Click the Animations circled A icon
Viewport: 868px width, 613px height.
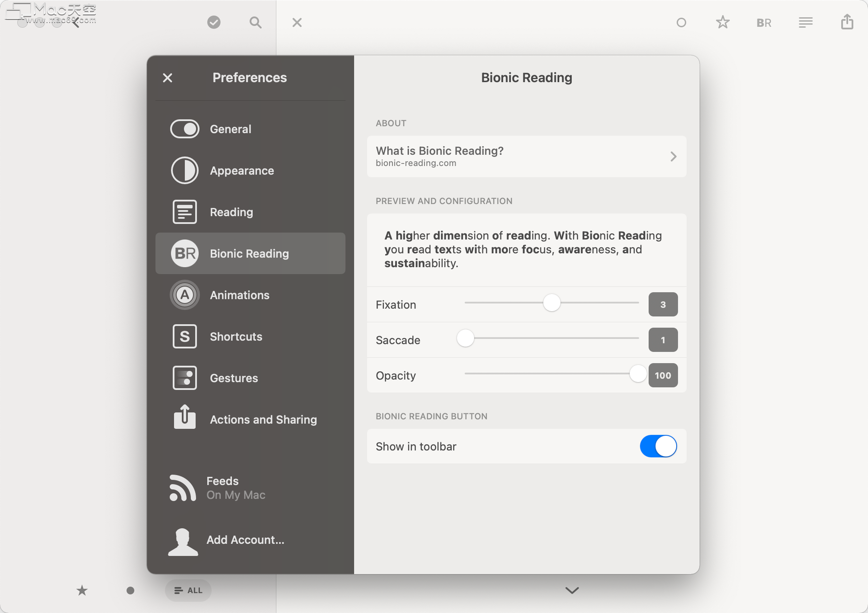tap(184, 295)
